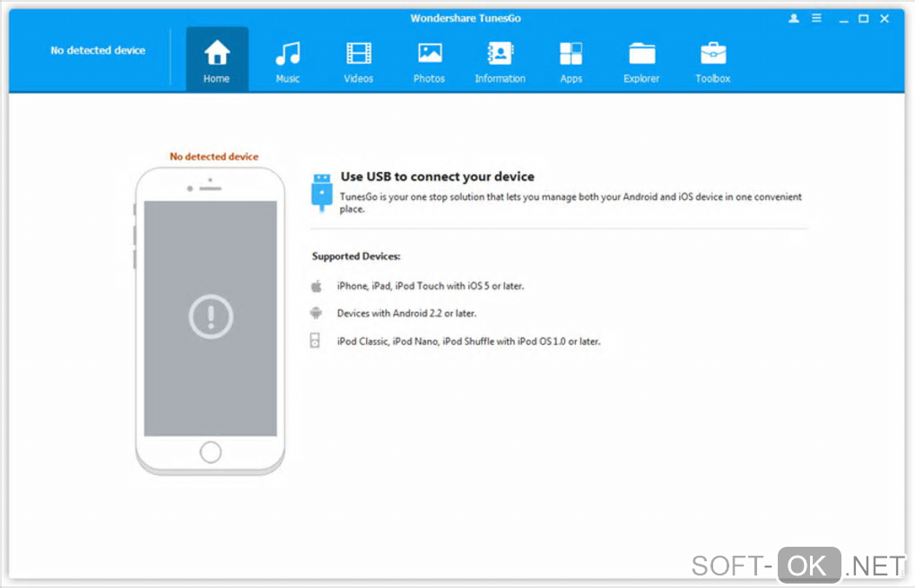Screen dimensions: 915x588
Task: Open the Music tab note icon
Action: (x=288, y=53)
